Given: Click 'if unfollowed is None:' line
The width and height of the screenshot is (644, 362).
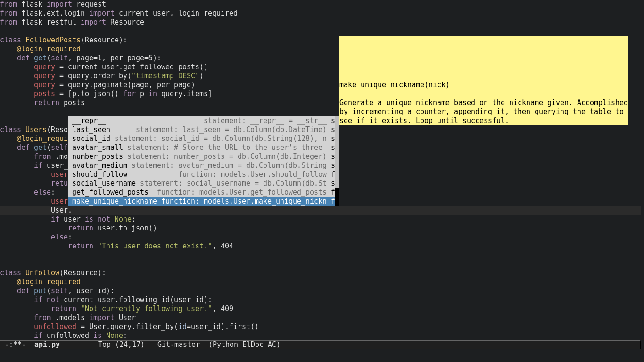Looking at the screenshot, I should (x=81, y=336).
